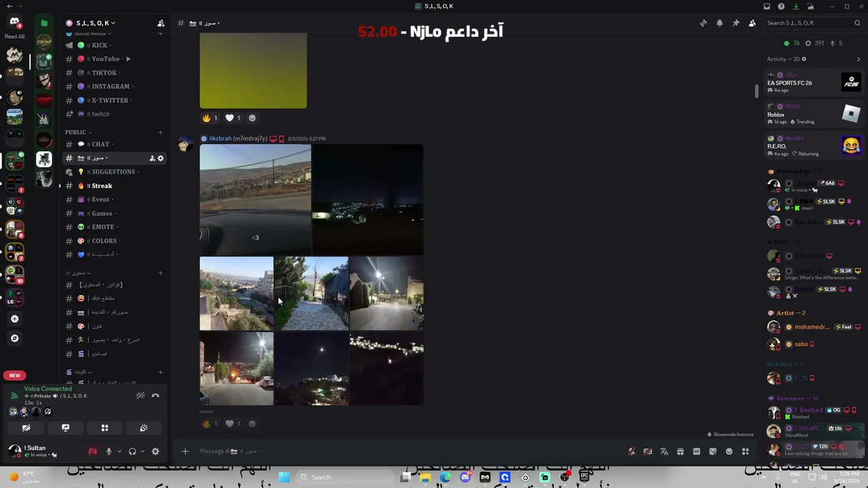Image resolution: width=868 pixels, height=488 pixels.
Task: Open the EMOTE channel
Action: coord(114,227)
